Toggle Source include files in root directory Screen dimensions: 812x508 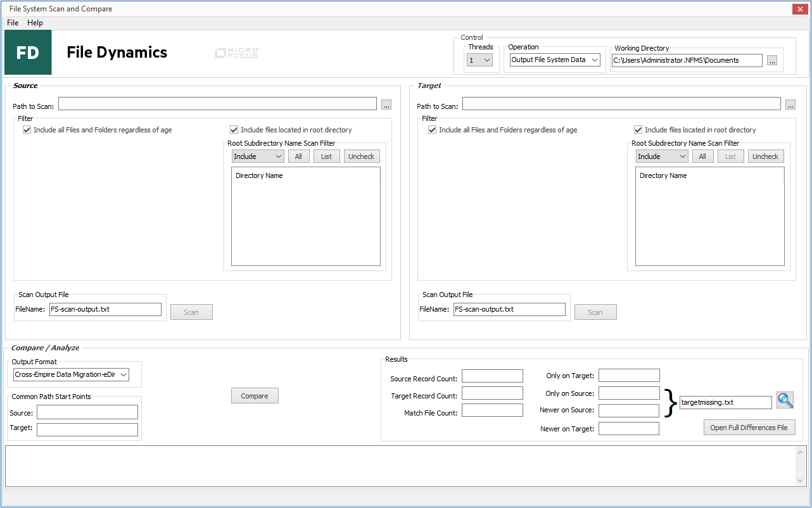click(234, 130)
